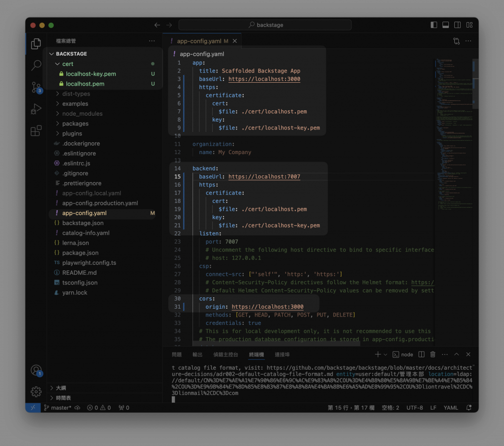The height and width of the screenshot is (446, 504).
Task: Open package.json in explorer
Action: [x=104, y=253]
